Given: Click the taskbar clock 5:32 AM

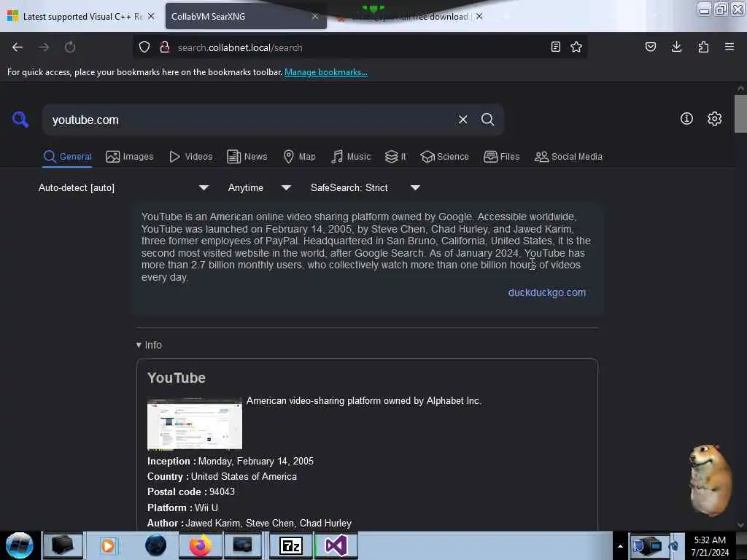Looking at the screenshot, I should [x=710, y=545].
